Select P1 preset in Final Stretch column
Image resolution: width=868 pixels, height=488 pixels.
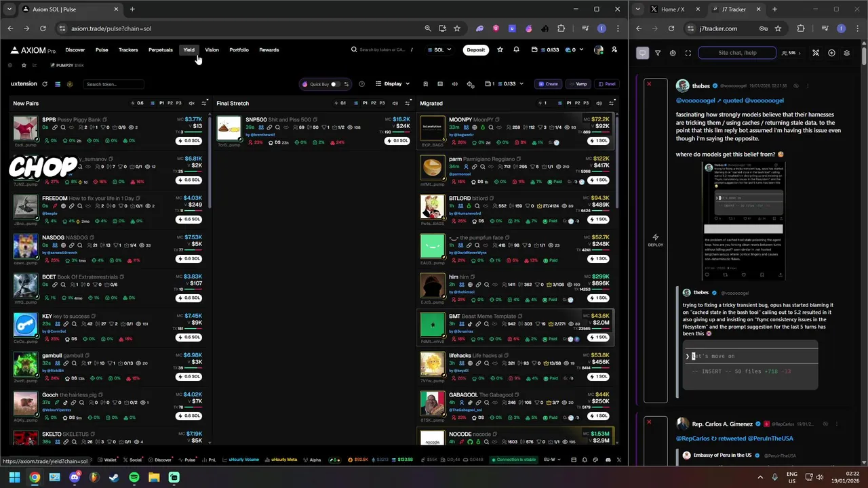click(x=364, y=103)
